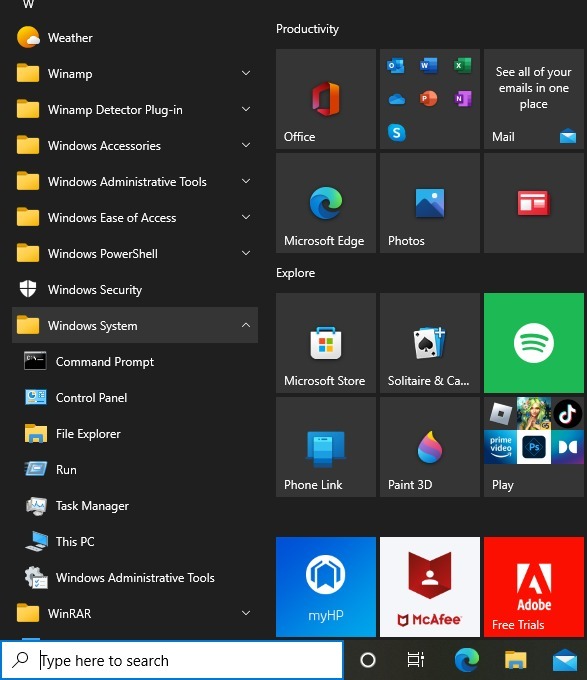The width and height of the screenshot is (587, 680).
Task: Click the Play label in games tile
Action: pos(502,485)
